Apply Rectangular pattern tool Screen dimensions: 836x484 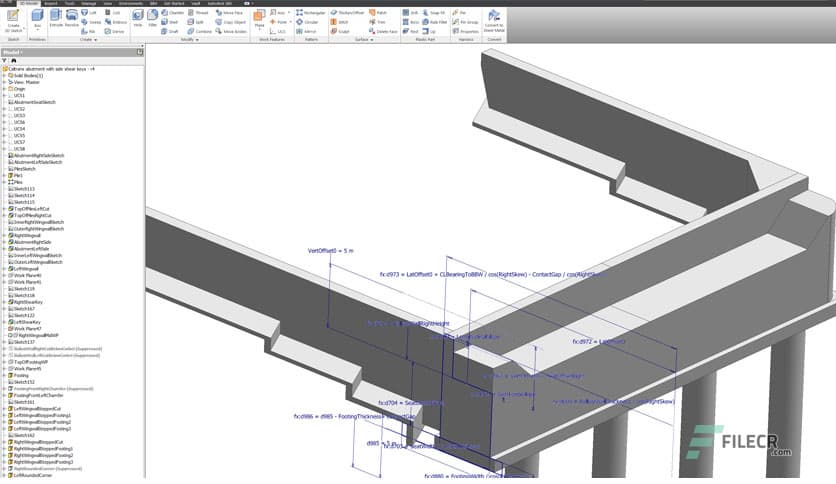[x=311, y=12]
